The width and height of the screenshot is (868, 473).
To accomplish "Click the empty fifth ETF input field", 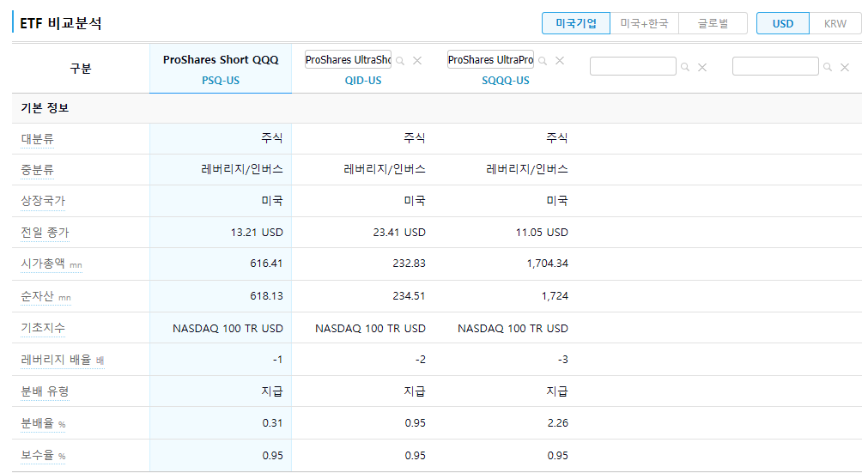I will [x=775, y=66].
